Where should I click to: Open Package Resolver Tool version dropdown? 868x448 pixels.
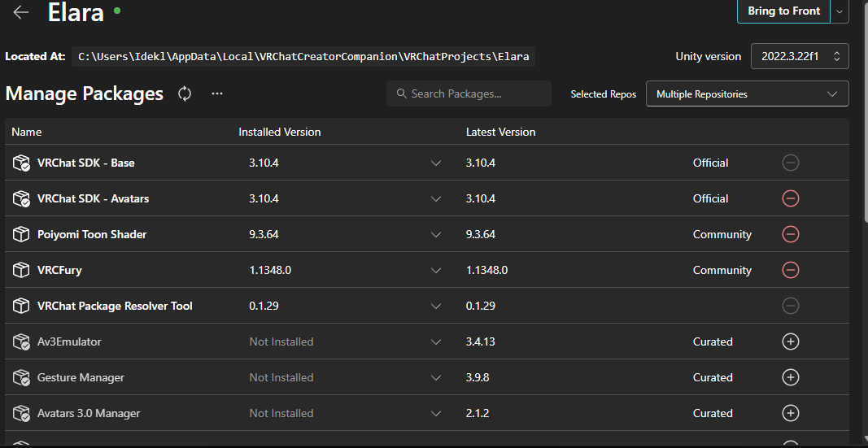tap(436, 306)
